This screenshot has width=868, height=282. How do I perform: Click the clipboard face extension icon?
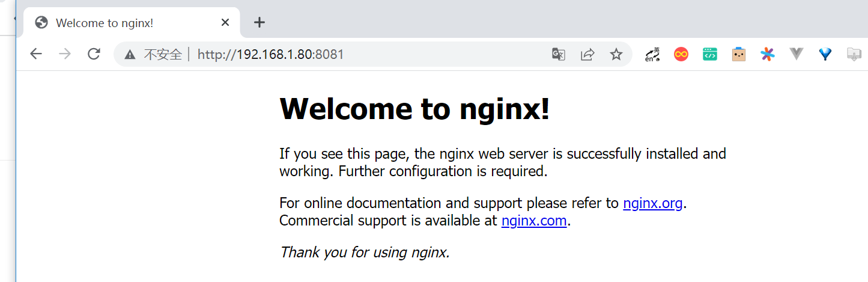(739, 55)
